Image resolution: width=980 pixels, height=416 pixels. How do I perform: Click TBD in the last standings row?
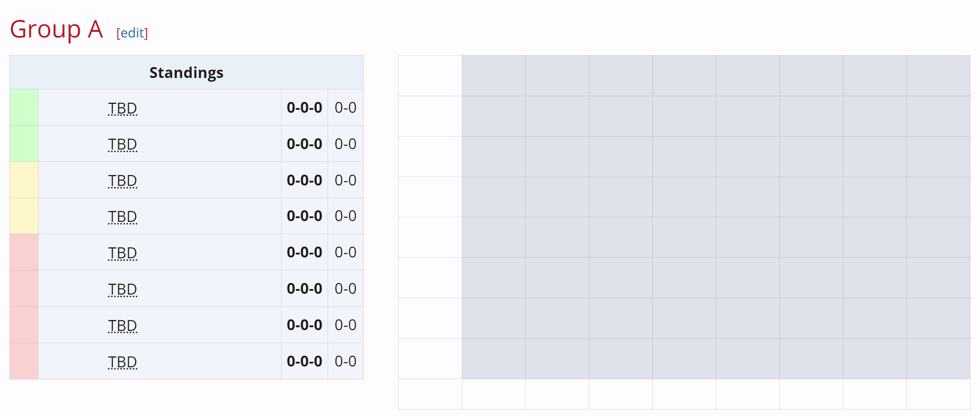click(x=122, y=362)
